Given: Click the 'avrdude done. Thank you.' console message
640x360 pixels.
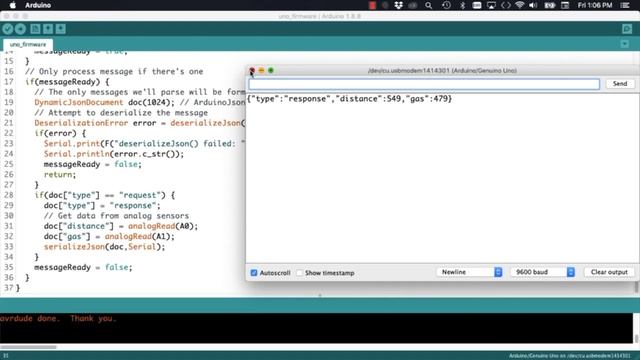Looking at the screenshot, I should click(58, 318).
